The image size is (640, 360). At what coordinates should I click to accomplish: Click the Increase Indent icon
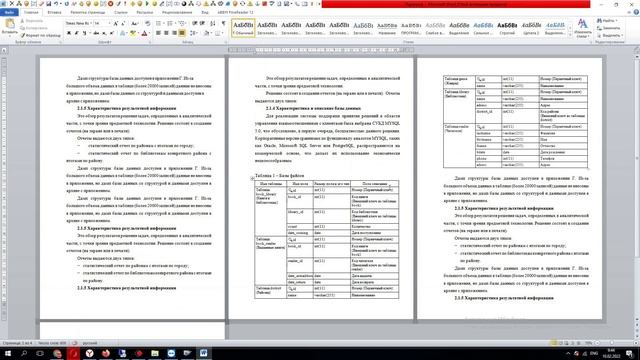click(202, 23)
